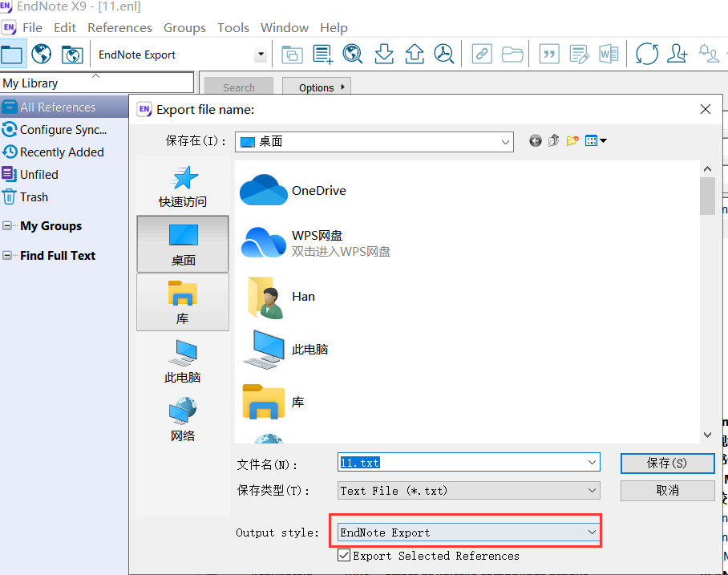
Task: Click Share Library person-plus icon
Action: pyautogui.click(x=677, y=55)
